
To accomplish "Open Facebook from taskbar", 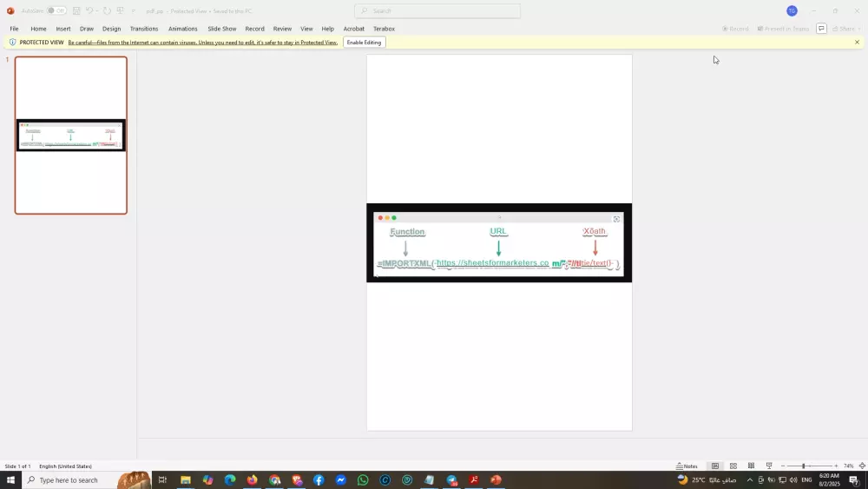I will point(319,480).
